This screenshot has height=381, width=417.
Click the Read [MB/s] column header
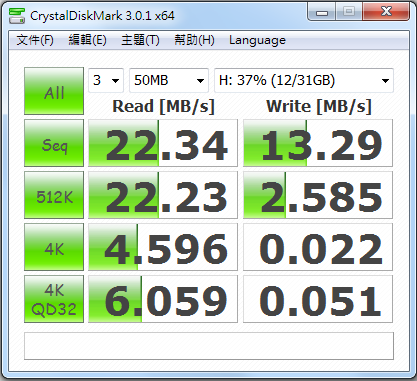coord(163,107)
